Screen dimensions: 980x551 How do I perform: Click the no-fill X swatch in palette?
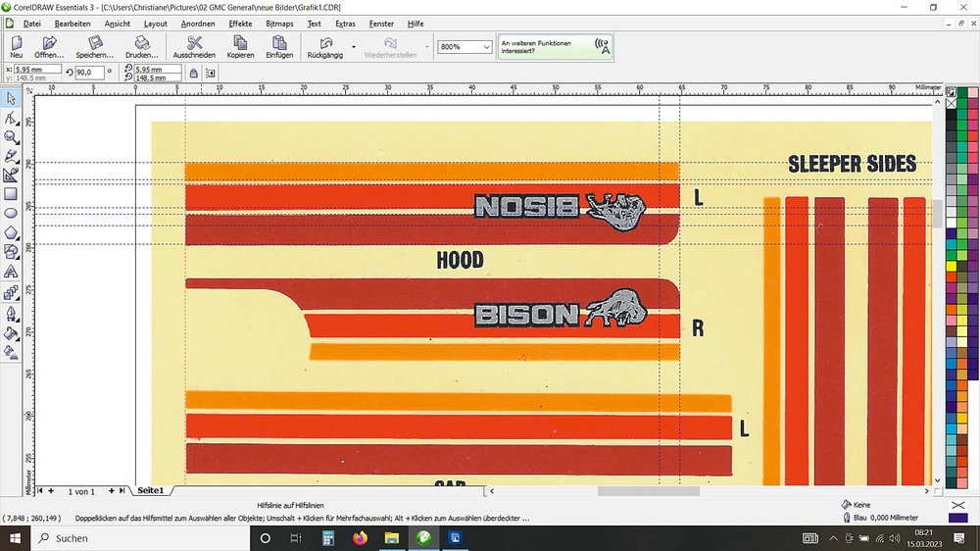[952, 103]
